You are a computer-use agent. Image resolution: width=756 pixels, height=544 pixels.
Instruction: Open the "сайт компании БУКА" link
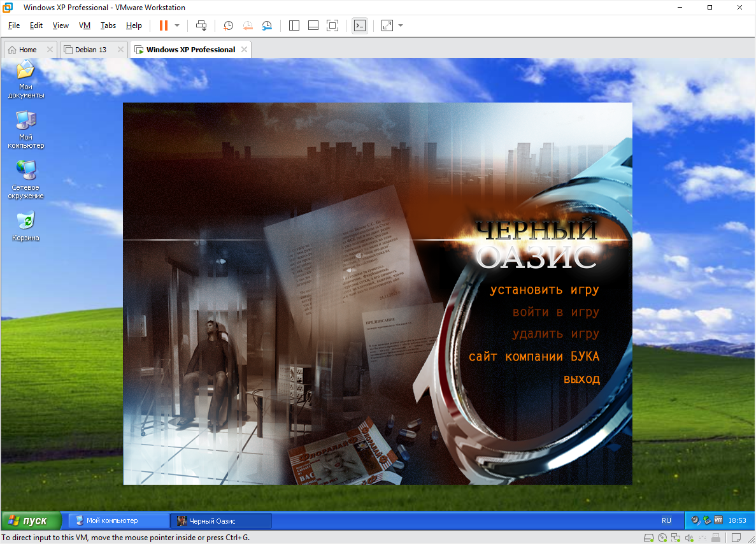coord(534,357)
